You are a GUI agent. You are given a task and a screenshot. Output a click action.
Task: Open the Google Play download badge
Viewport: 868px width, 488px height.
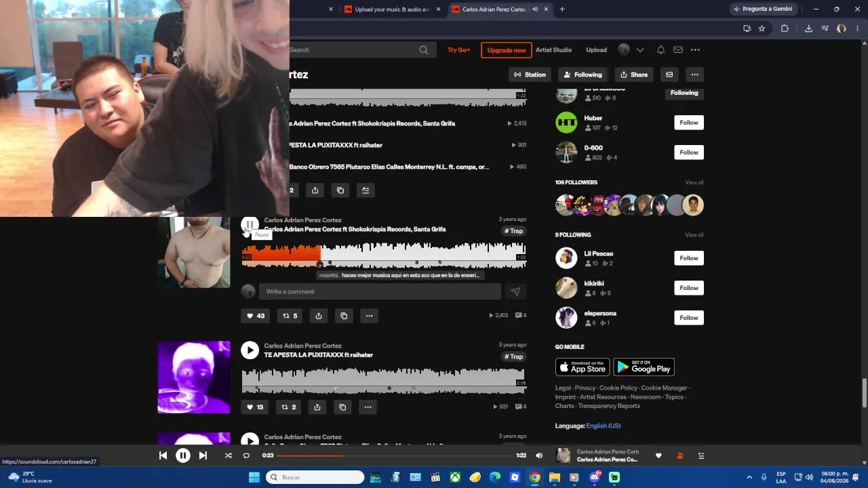tap(644, 367)
